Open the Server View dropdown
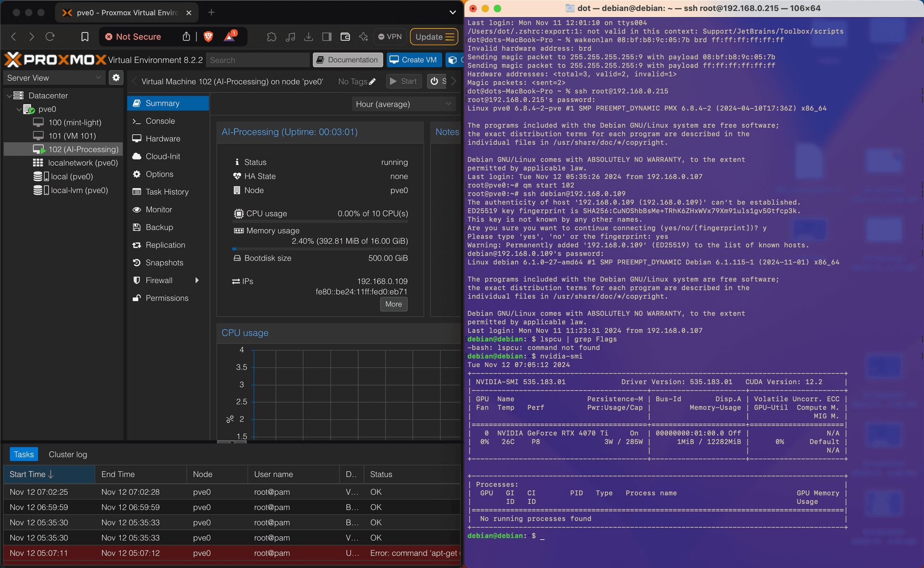This screenshot has width=924, height=568. (54, 77)
